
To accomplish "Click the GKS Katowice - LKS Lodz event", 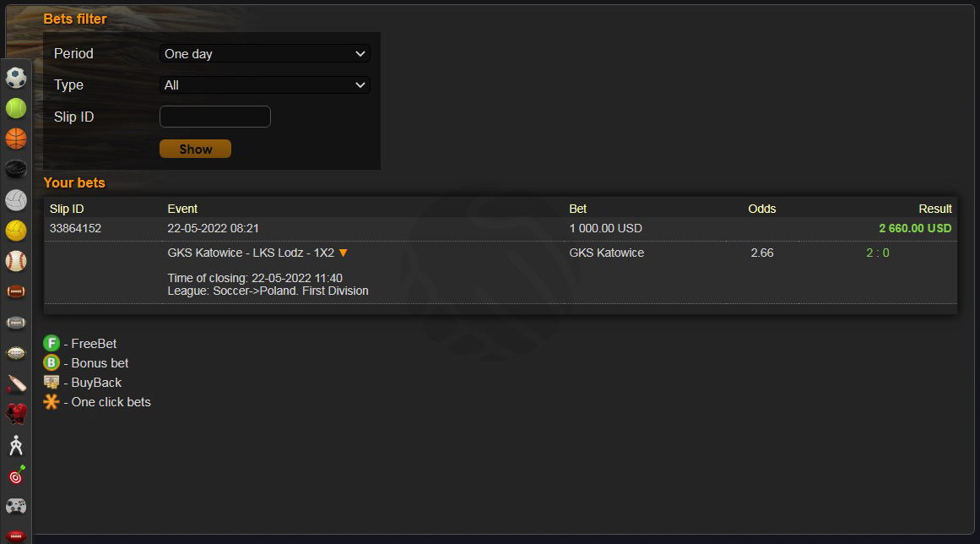I will [x=251, y=253].
